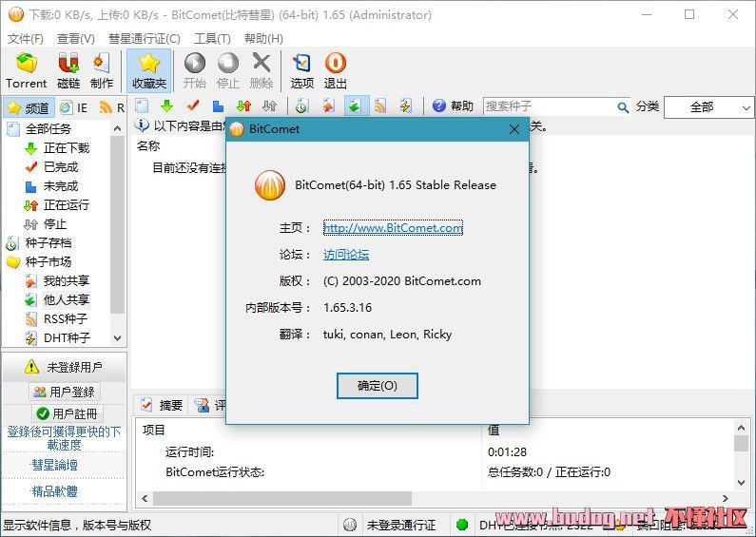Click green down-arrow downloading filter icon
Screen dimensions: 756x537
(166, 105)
